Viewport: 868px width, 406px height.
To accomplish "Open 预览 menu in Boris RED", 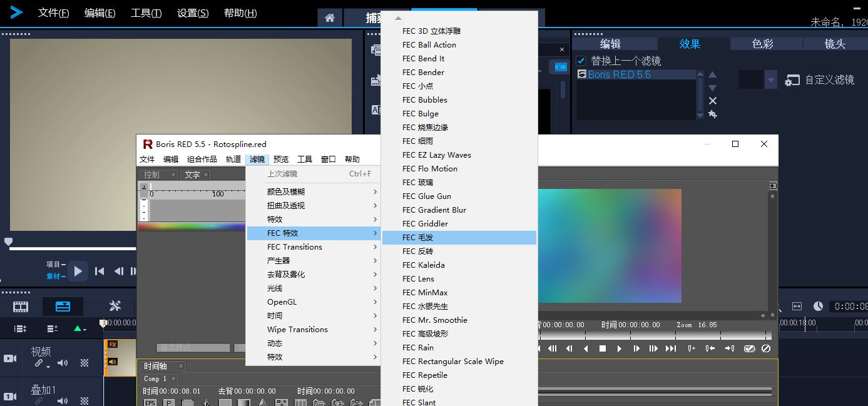I will point(281,159).
